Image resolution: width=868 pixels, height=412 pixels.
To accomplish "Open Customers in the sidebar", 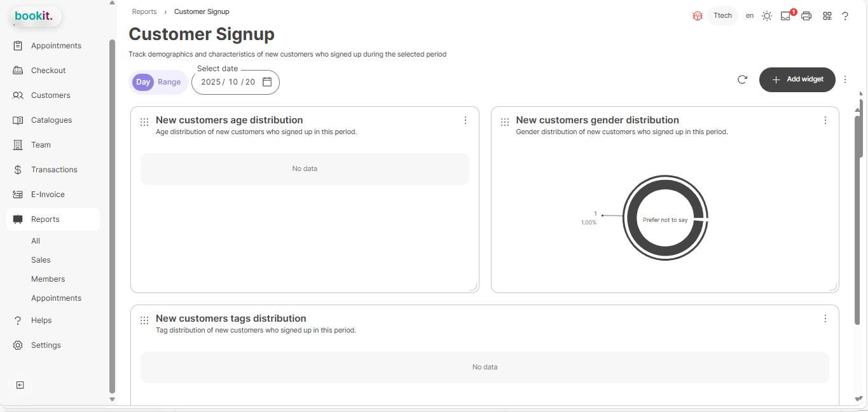I will 50,95.
